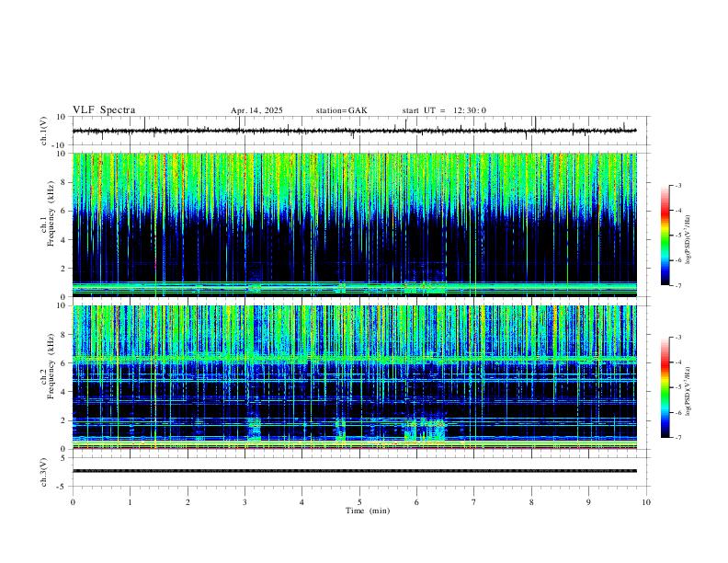Click the ch.1 spectrogram color scale bar
Screen dimensions: 728x563
665,236
